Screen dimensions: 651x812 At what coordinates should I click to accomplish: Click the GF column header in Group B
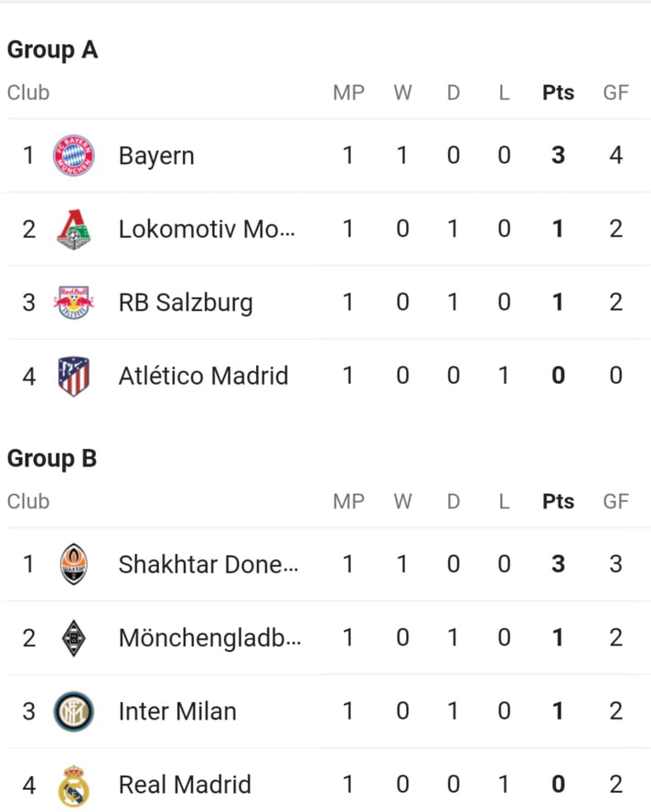(x=615, y=501)
